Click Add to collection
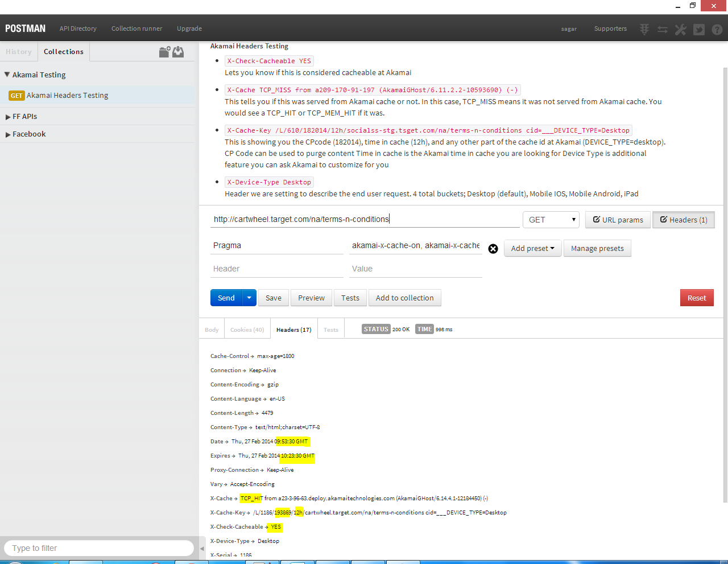 (x=405, y=298)
